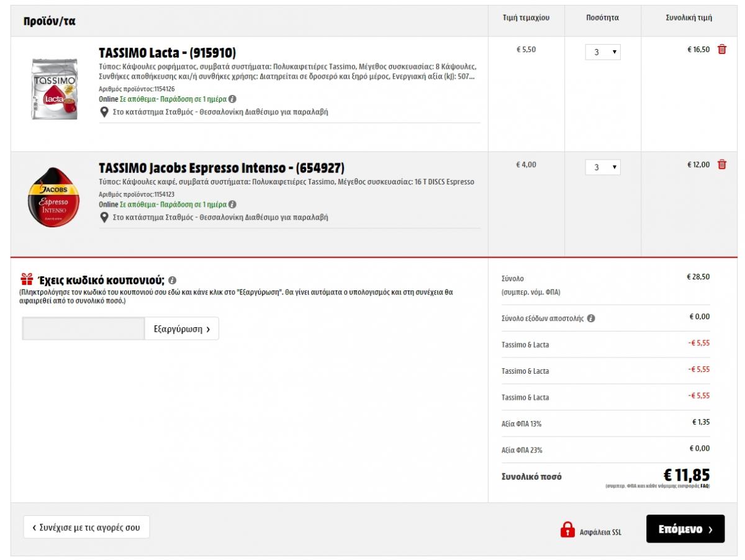
Task: Click the Εξαργύρωση redeem button
Action: pos(182,329)
